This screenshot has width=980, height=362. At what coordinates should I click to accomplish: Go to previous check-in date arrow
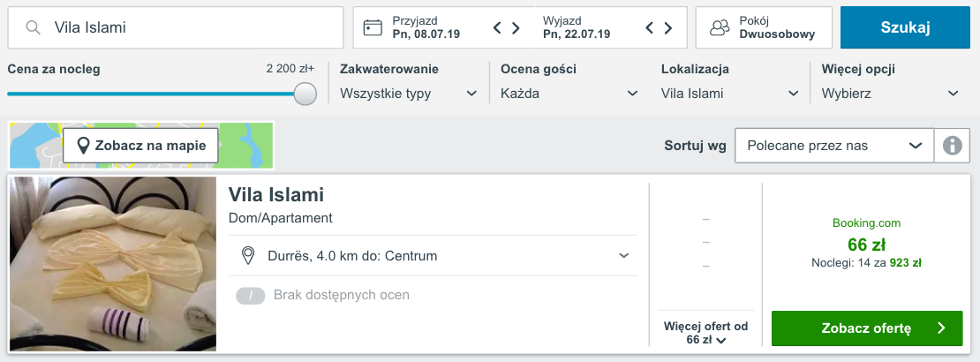(497, 27)
